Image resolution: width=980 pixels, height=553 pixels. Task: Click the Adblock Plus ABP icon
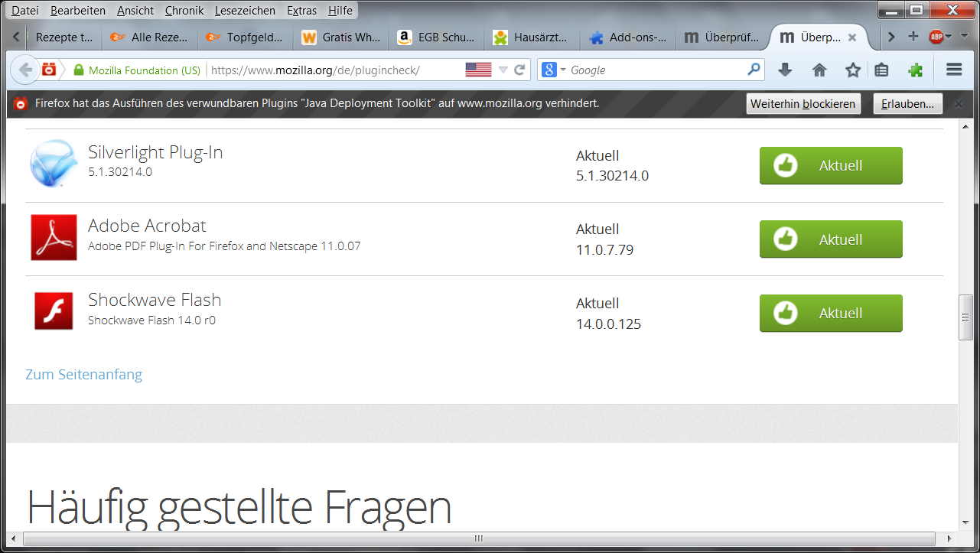click(936, 37)
